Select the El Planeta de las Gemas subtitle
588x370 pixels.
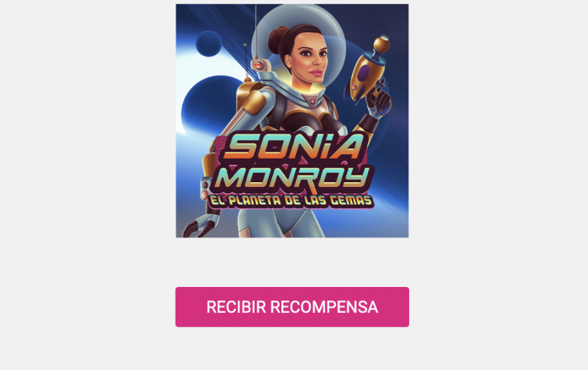[291, 201]
